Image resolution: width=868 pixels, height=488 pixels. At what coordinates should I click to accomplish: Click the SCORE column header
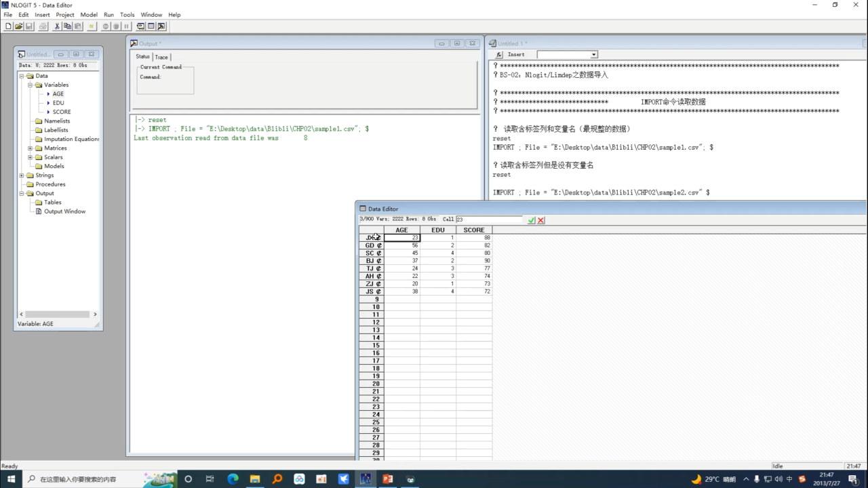pos(474,230)
